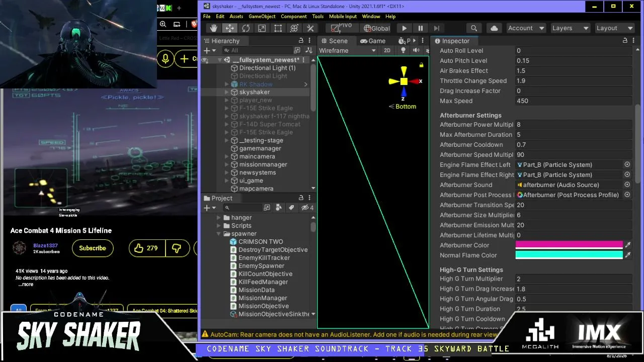
Task: Open the Blaze1337 channel link
Action: coord(45,245)
